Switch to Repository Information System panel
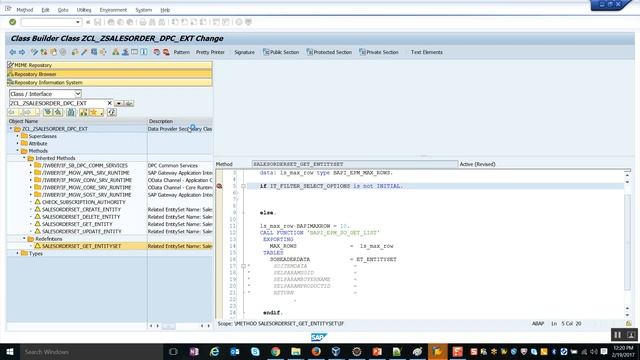 point(109,82)
